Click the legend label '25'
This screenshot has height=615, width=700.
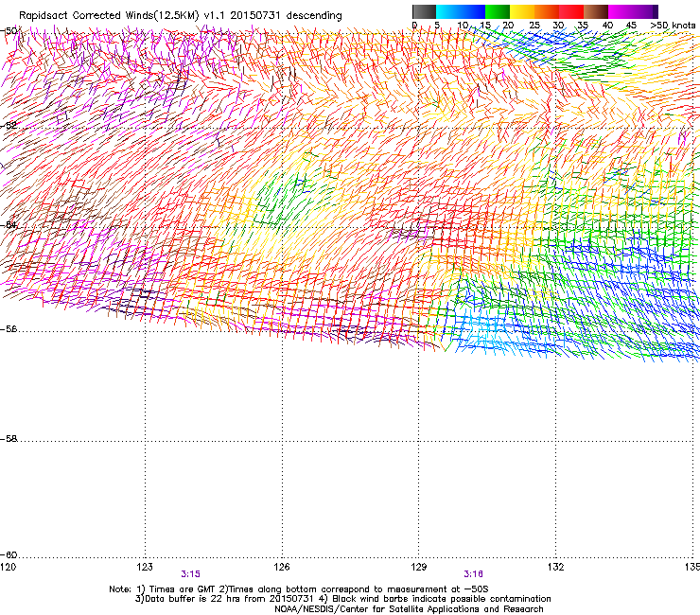click(x=534, y=26)
